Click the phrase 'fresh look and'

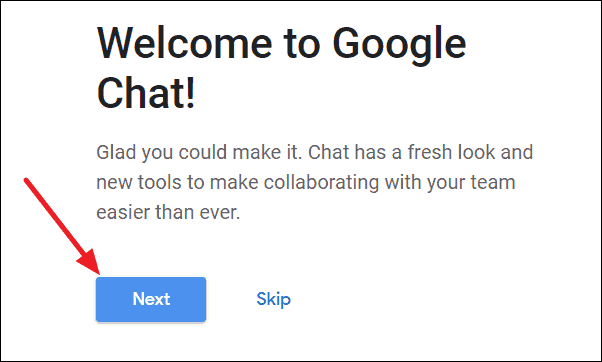[x=470, y=152]
